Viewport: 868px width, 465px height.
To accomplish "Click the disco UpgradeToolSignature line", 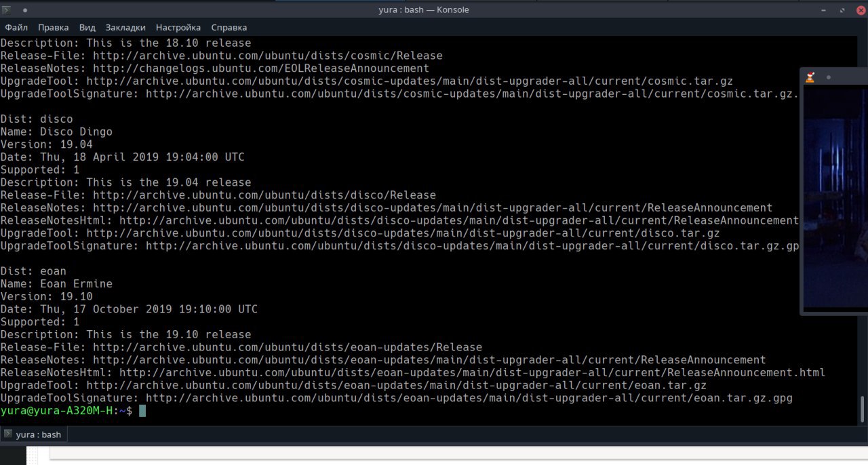I will point(400,245).
